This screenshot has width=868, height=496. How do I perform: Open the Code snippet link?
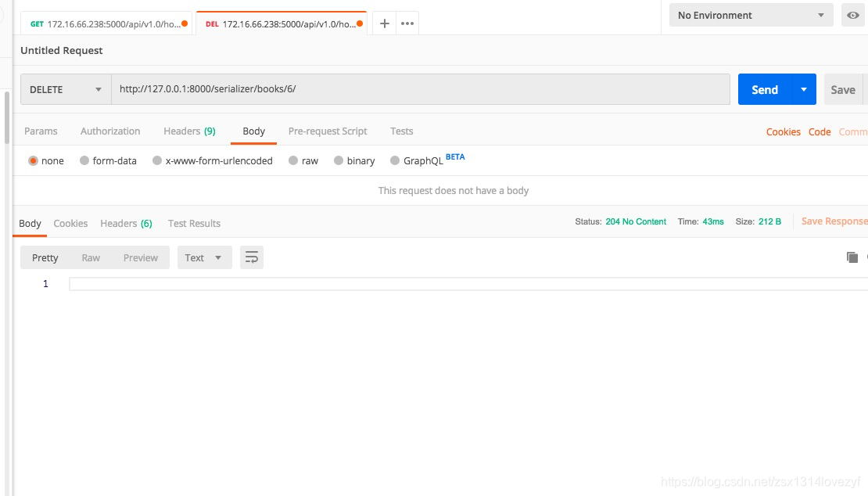pos(820,131)
